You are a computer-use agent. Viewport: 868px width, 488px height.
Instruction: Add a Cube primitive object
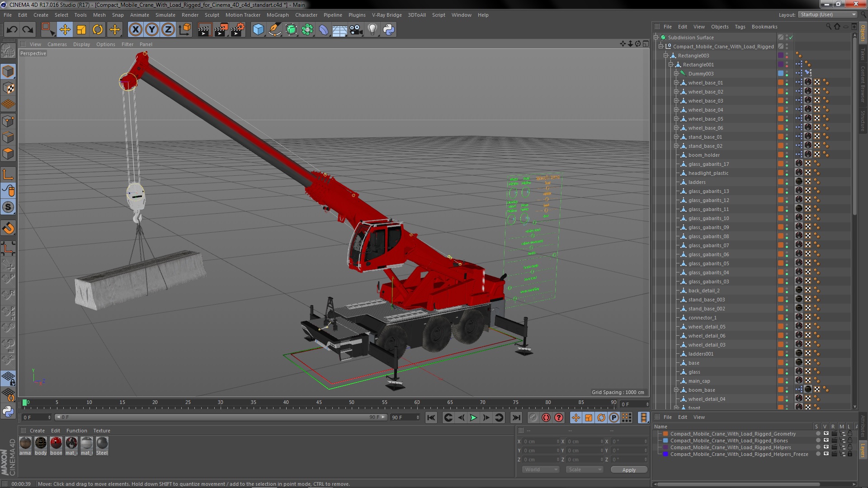coord(258,30)
